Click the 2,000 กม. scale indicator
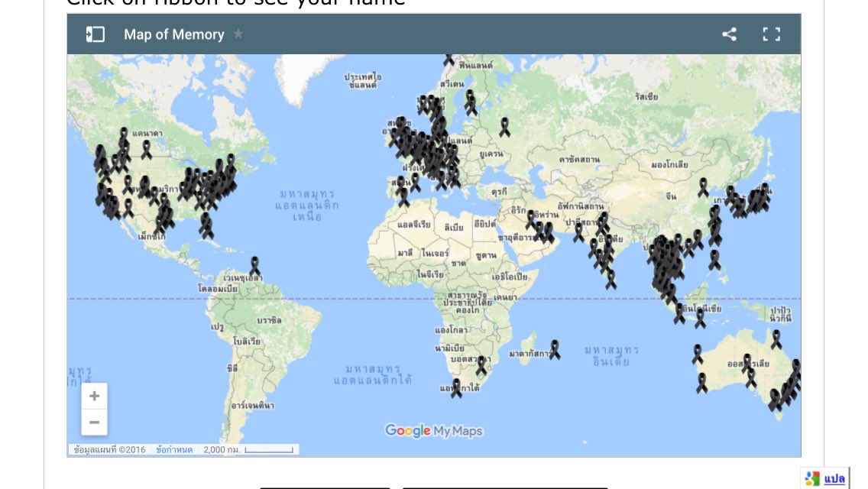The width and height of the screenshot is (868, 489). (x=248, y=450)
